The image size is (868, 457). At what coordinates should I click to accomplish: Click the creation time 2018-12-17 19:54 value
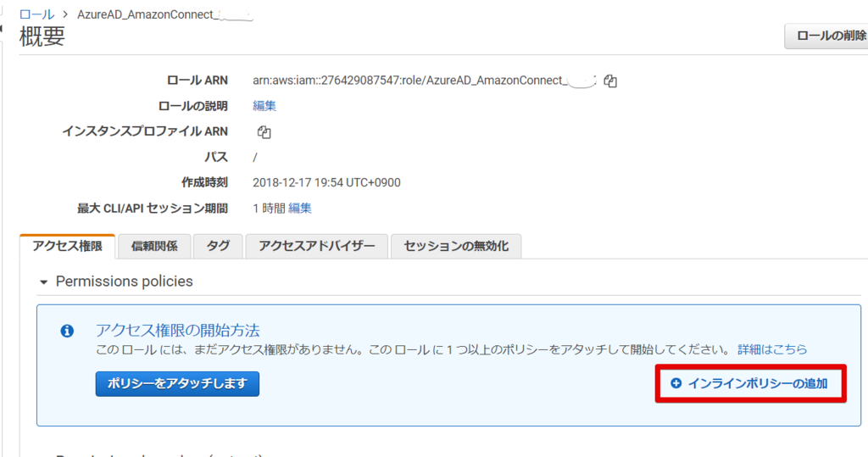(x=326, y=183)
